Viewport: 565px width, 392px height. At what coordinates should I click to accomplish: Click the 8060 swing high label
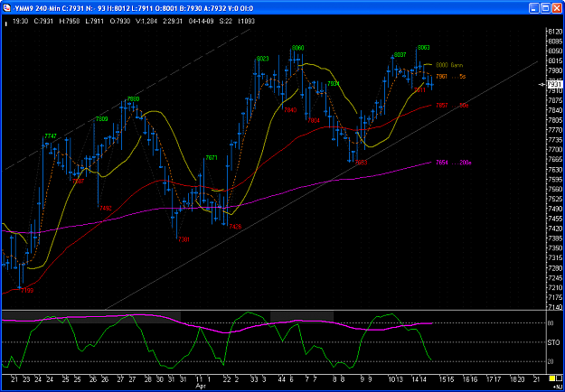pos(298,48)
